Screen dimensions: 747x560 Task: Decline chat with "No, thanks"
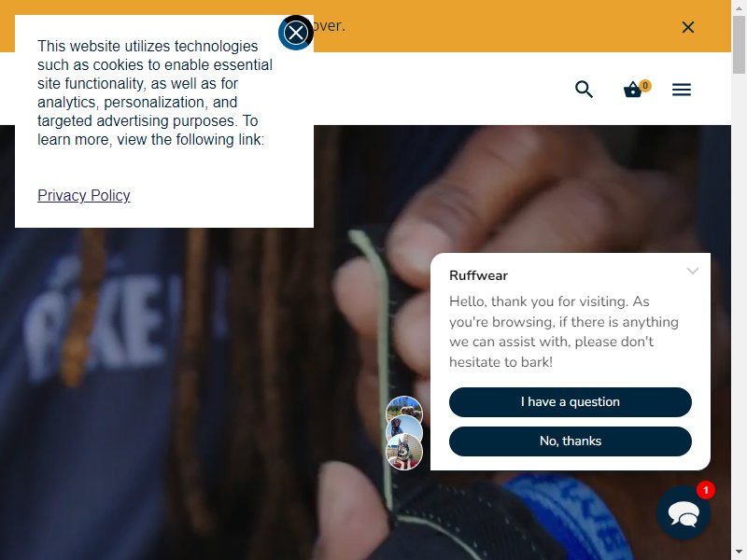tap(571, 441)
